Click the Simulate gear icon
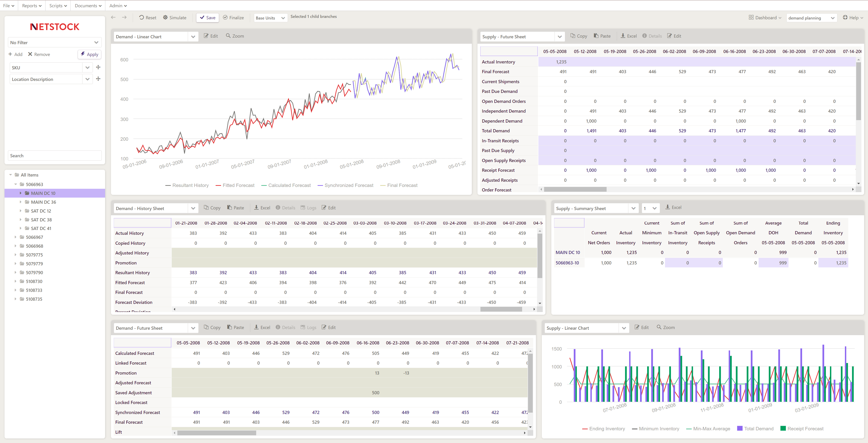The image size is (868, 443). [165, 17]
